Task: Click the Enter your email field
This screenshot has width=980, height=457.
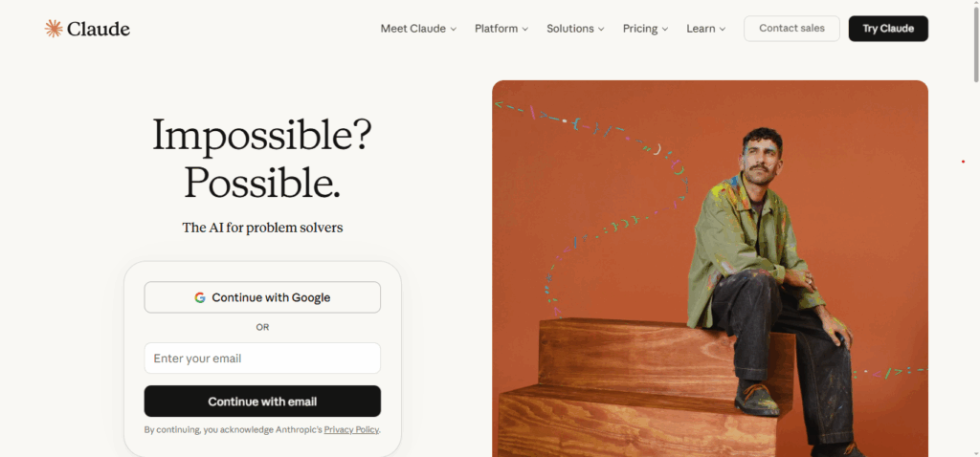Action: [x=262, y=359]
